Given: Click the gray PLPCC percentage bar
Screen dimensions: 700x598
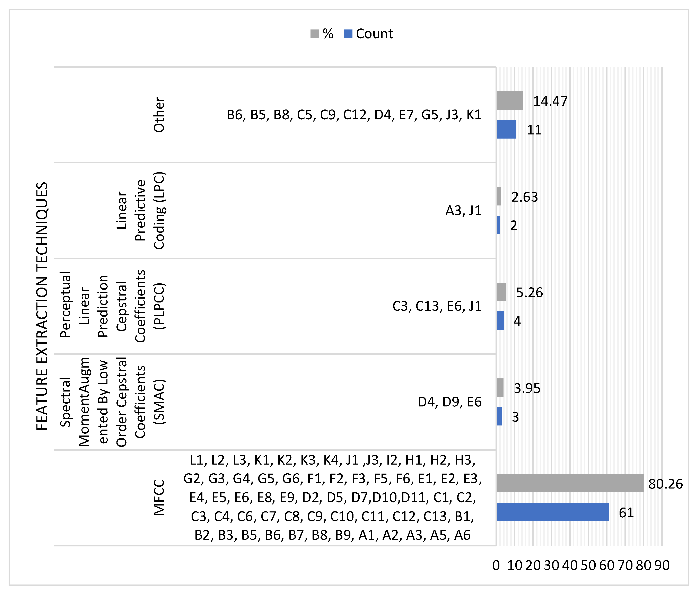Looking at the screenshot, I should pos(501,292).
